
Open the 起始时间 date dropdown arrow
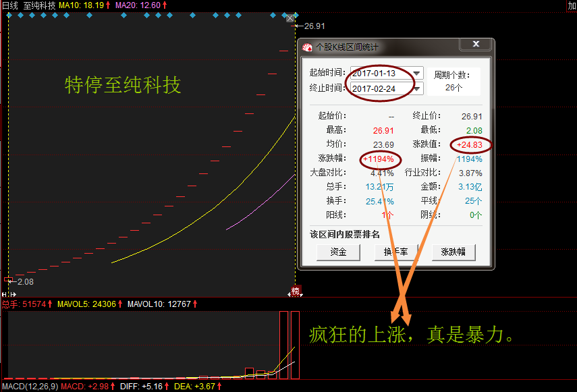[x=416, y=73]
